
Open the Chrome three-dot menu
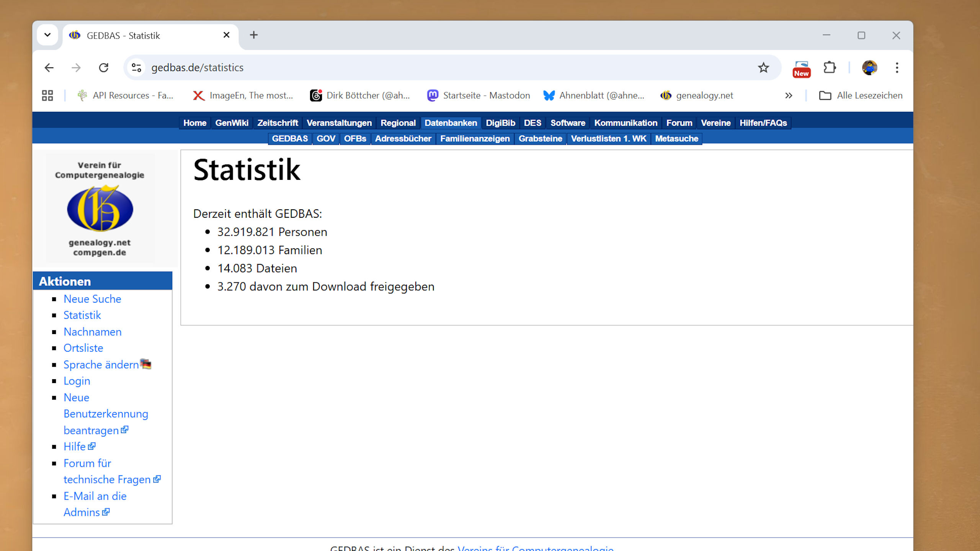pos(897,68)
